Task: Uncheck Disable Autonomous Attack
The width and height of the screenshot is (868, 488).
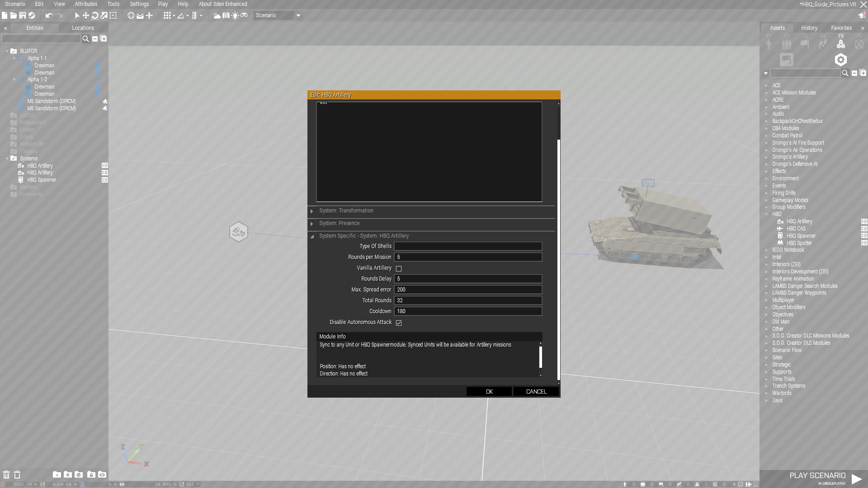Action: tap(399, 323)
